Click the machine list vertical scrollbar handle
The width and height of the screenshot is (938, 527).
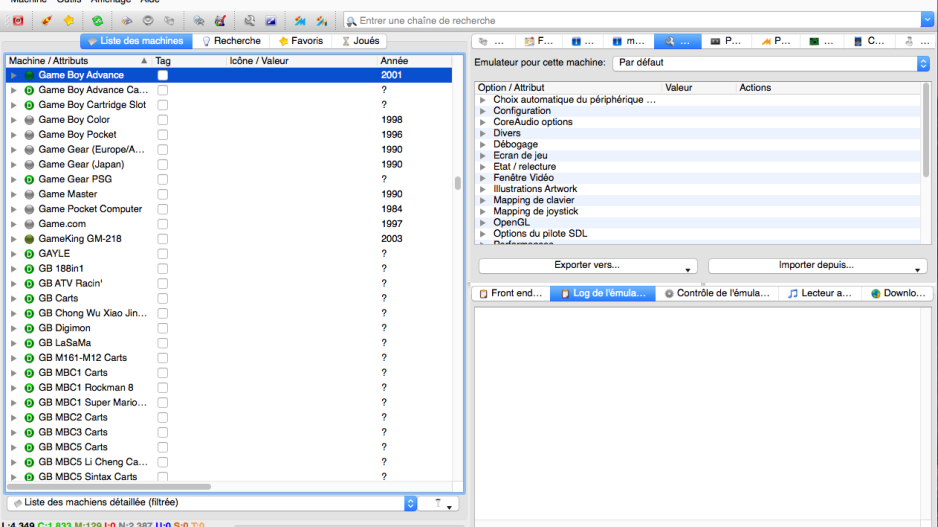click(458, 183)
